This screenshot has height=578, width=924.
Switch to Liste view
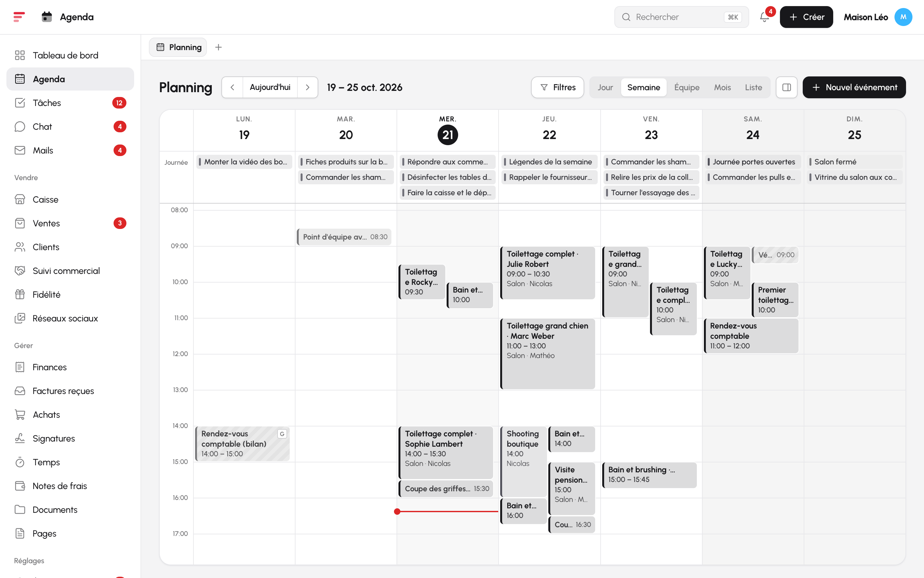pyautogui.click(x=753, y=87)
